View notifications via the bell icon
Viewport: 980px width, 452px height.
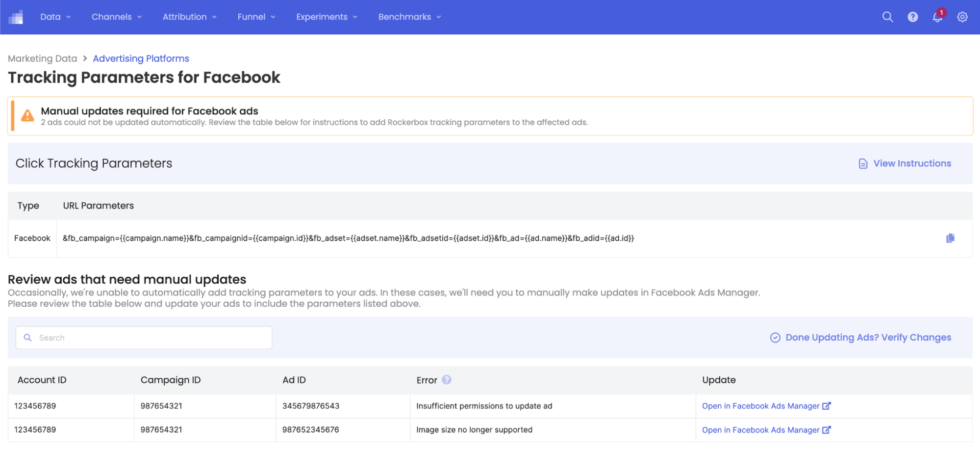(x=937, y=17)
